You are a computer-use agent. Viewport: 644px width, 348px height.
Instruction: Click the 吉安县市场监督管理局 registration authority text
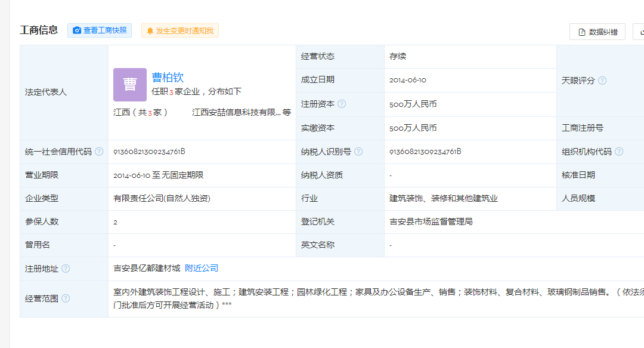tap(431, 222)
